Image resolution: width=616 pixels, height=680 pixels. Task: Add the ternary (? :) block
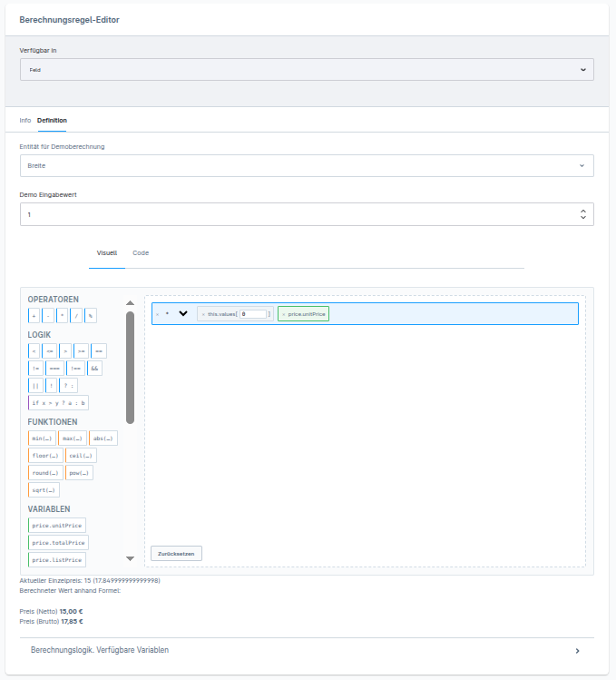tap(68, 386)
